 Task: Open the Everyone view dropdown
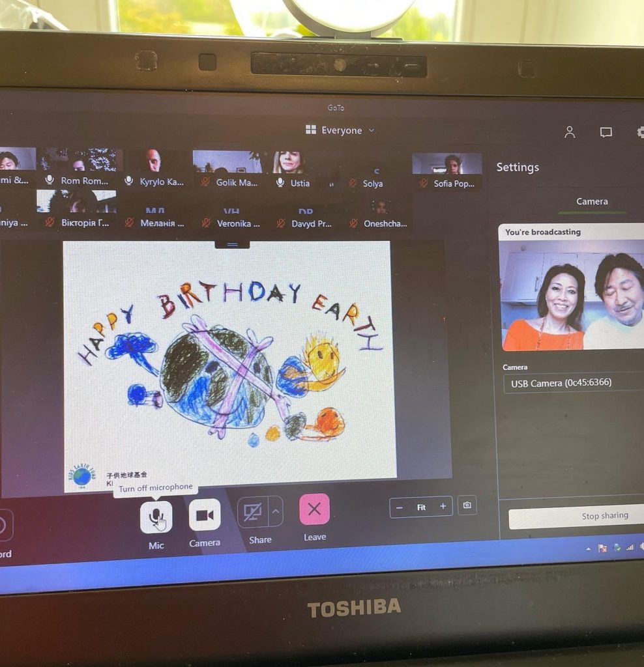point(340,130)
